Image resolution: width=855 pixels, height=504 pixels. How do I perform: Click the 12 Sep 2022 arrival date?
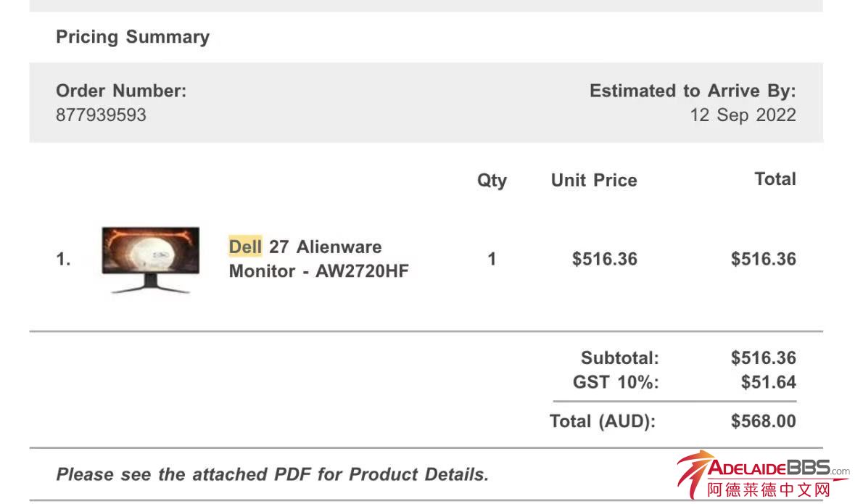[x=743, y=115]
